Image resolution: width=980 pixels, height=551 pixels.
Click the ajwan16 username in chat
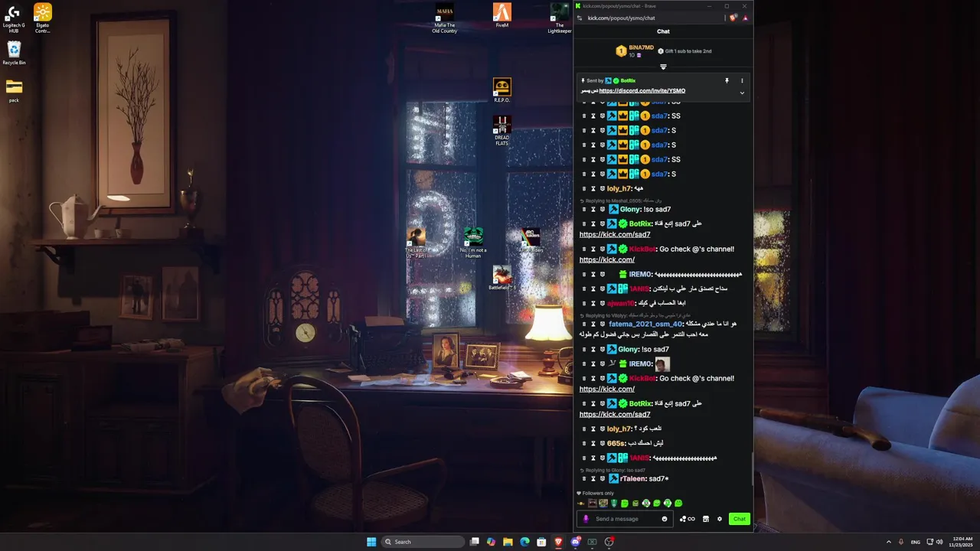tap(621, 303)
